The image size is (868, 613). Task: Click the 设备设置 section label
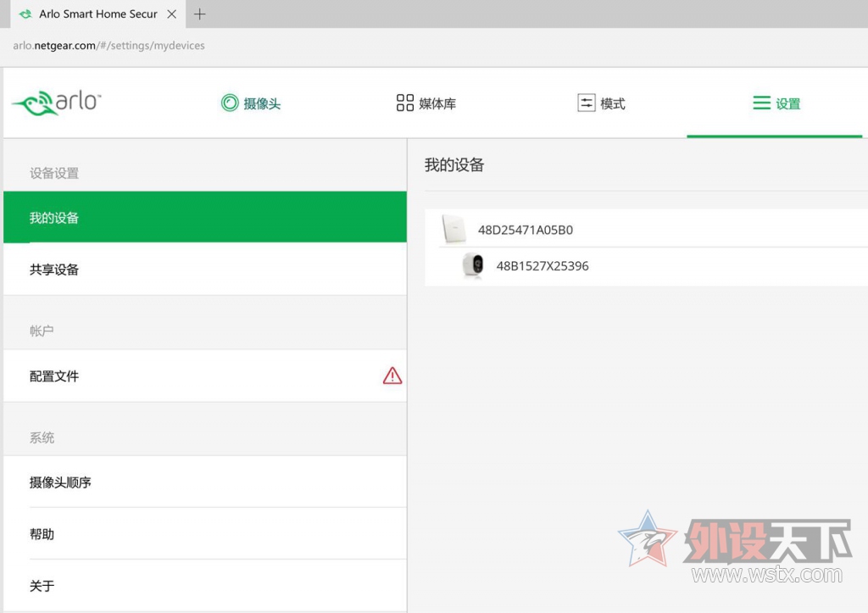(x=53, y=173)
